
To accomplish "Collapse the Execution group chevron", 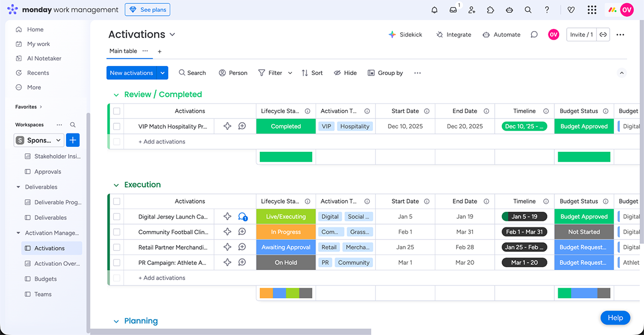I will point(116,185).
